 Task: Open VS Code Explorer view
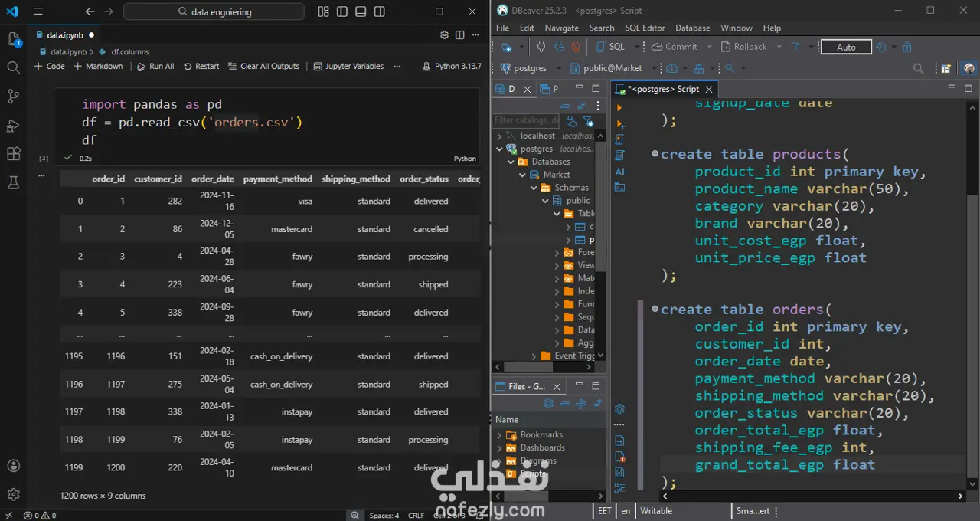(13, 39)
